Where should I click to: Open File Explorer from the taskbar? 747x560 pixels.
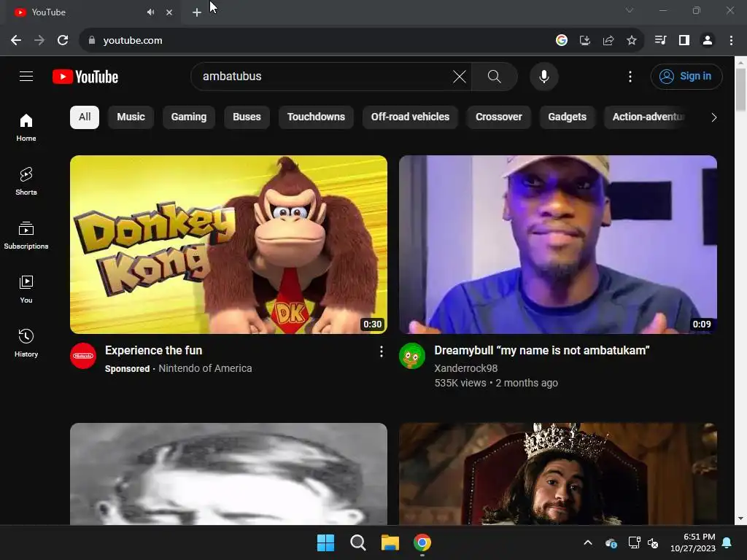tap(390, 542)
